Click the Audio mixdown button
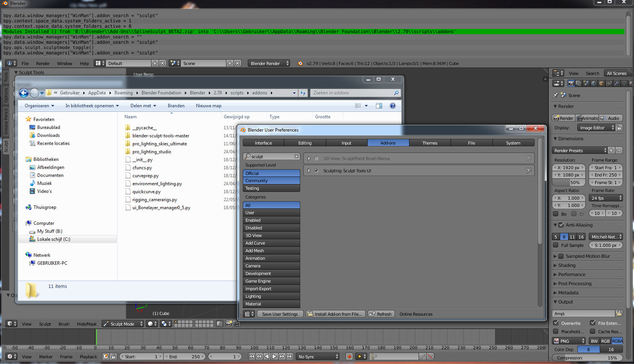Viewport: 634px width, 364px height. tap(610, 118)
